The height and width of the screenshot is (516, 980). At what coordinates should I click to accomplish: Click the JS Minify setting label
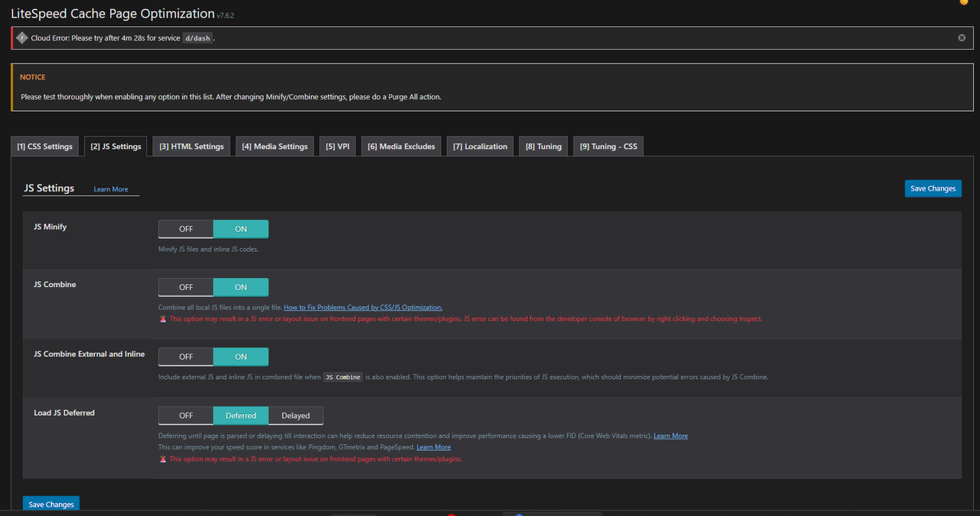[x=50, y=227]
